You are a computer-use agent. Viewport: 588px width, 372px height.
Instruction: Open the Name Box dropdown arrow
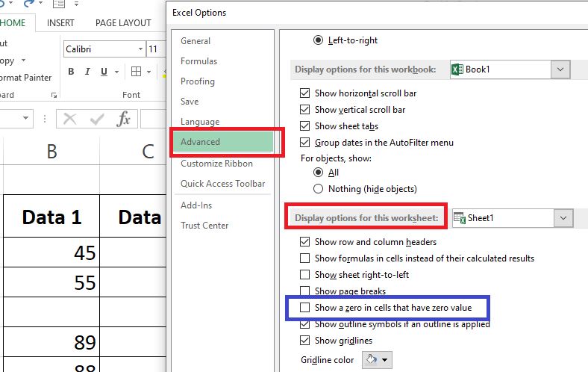(25, 118)
